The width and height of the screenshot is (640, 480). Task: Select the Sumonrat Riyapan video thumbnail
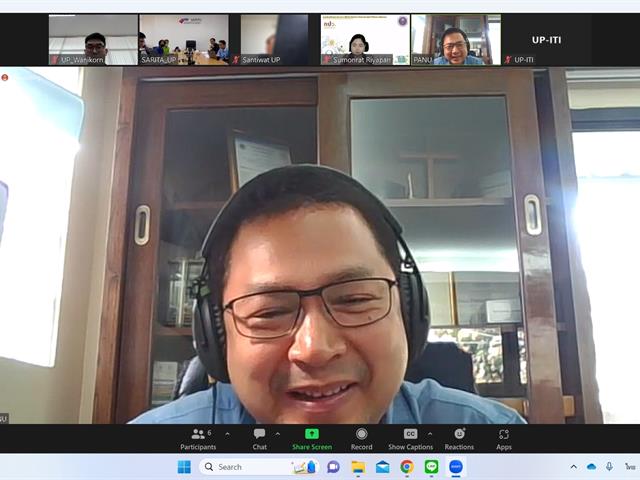click(365, 40)
